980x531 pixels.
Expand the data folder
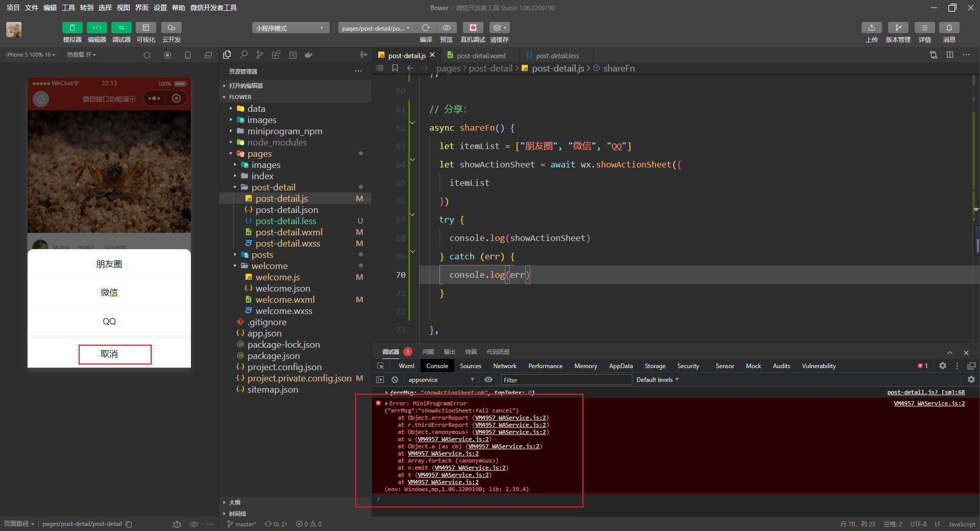[x=295, y=109]
